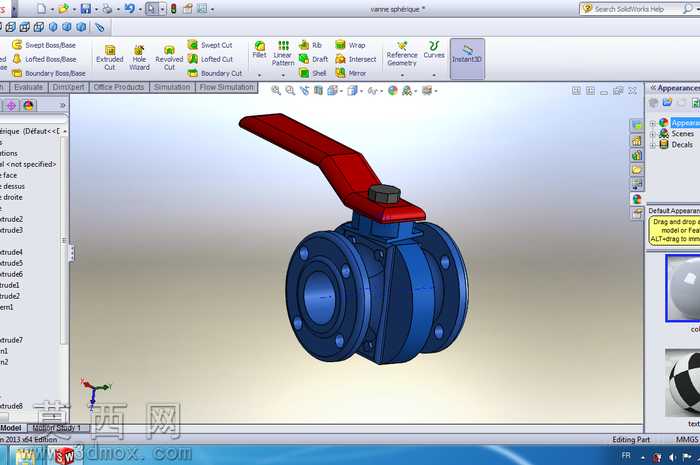Click Zoom to Area magnifier icon
The image size is (700, 465).
tap(290, 91)
